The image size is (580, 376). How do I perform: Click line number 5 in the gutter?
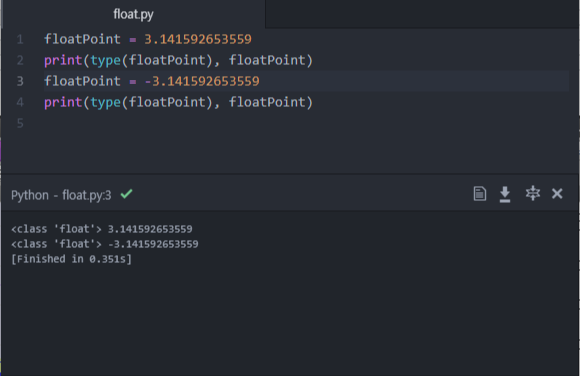(20, 123)
